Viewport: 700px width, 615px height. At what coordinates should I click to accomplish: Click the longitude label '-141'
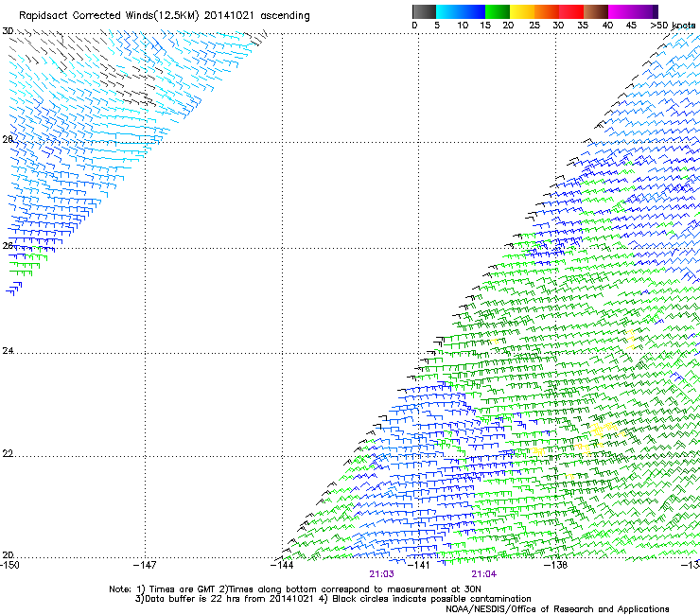click(x=418, y=565)
